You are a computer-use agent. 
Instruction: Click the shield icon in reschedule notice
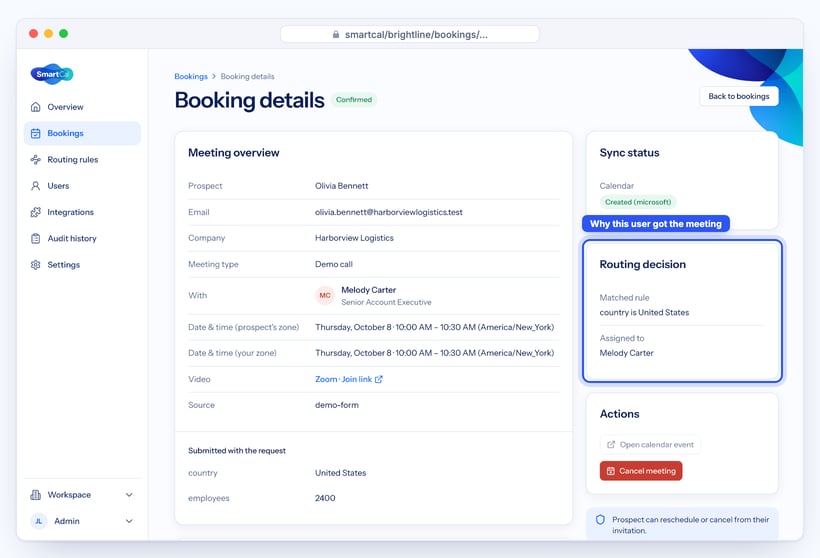coord(600,520)
